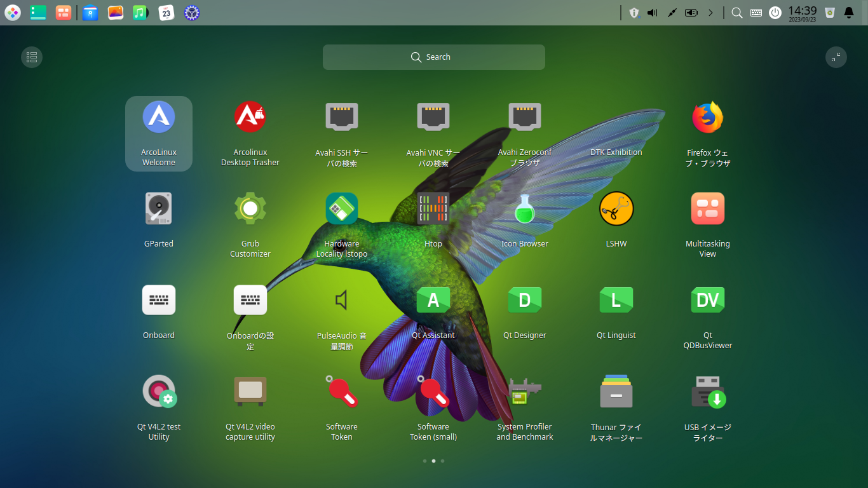Switch launcher to category list view
Screen dimensions: 868x488
pos(32,57)
